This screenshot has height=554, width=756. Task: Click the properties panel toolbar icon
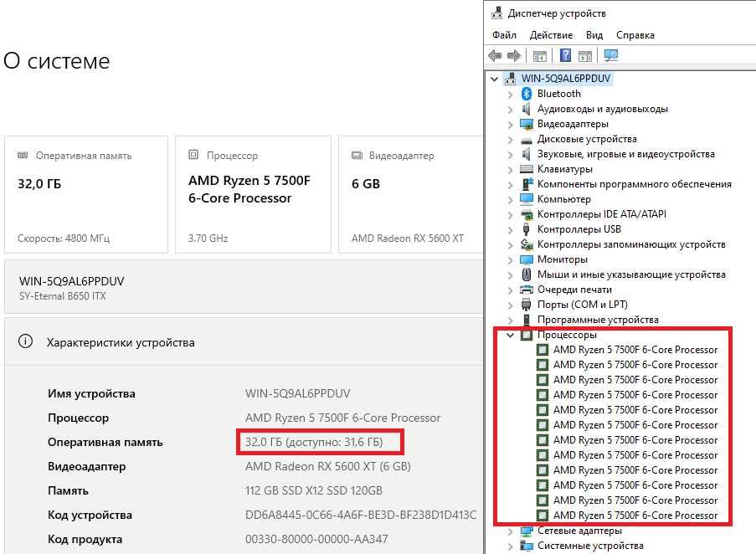pos(585,56)
